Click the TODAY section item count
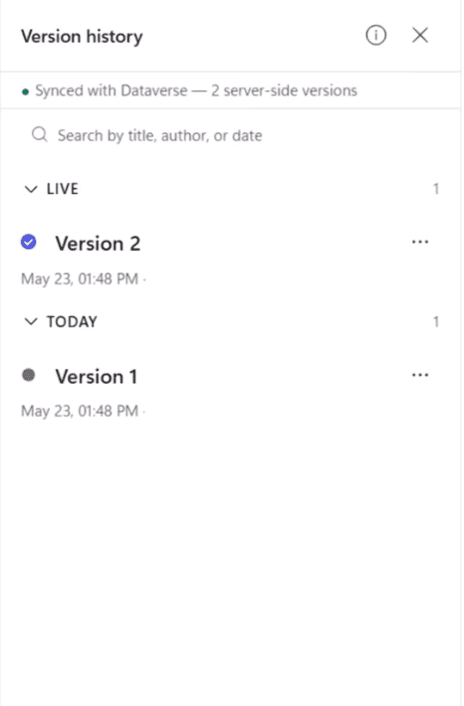The width and height of the screenshot is (464, 706). [436, 321]
